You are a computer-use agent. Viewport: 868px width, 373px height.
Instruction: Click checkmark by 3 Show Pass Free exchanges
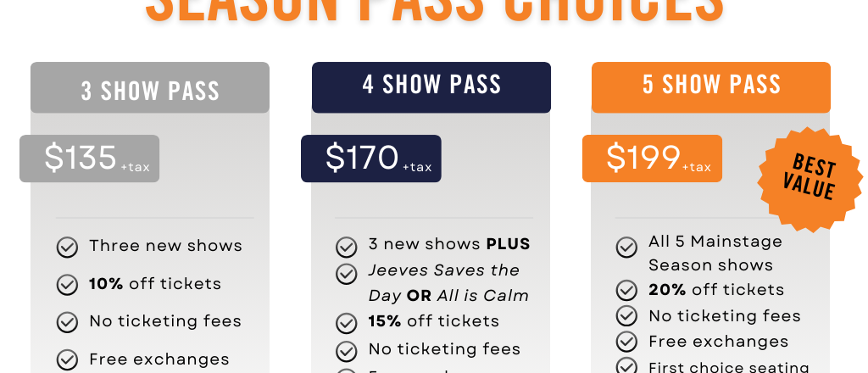click(67, 359)
